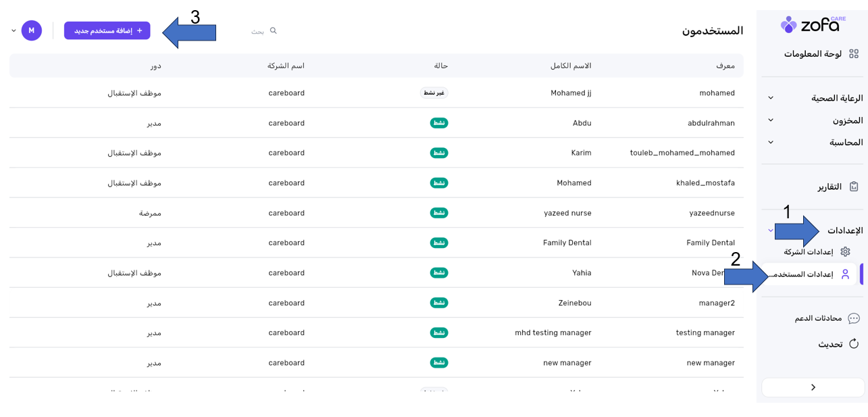Click the company settings gear icon
Viewport: 868px width, 417px height.
tap(845, 251)
